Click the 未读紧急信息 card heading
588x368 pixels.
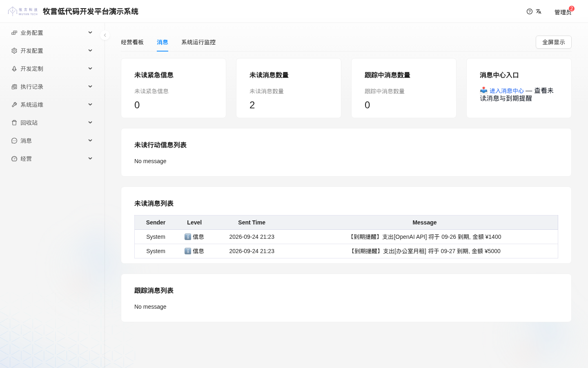[154, 75]
